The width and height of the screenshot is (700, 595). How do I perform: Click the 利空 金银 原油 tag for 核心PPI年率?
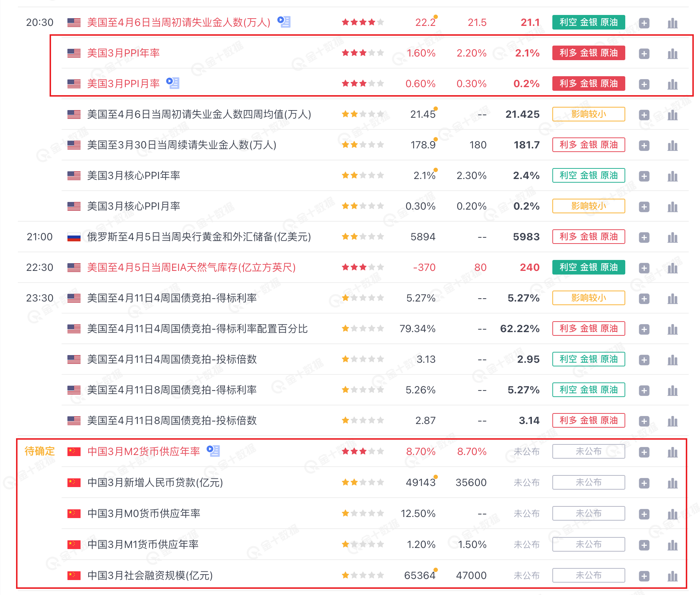point(588,175)
